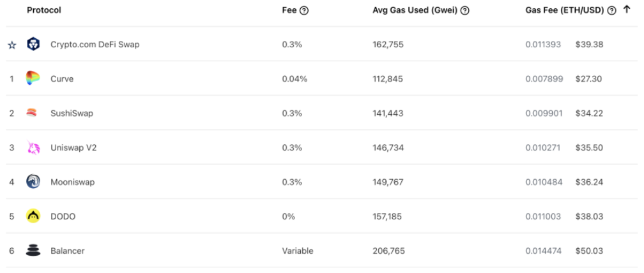Open the Uniswap V2 name link
The height and width of the screenshot is (273, 644).
tap(73, 148)
